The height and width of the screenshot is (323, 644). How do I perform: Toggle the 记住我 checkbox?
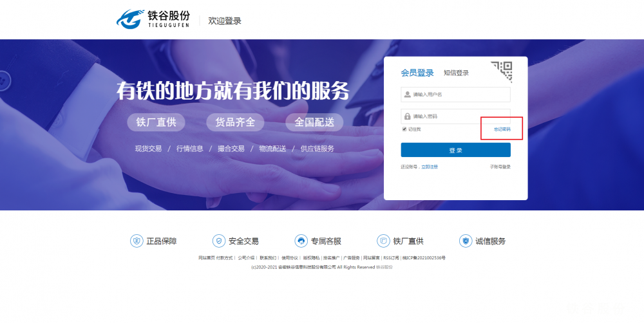click(x=404, y=129)
